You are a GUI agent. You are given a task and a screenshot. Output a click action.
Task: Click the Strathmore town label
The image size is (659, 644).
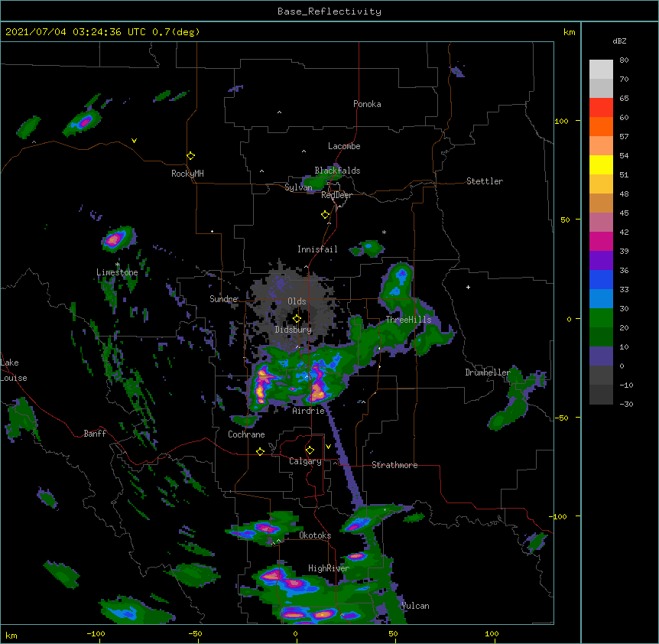pos(394,465)
